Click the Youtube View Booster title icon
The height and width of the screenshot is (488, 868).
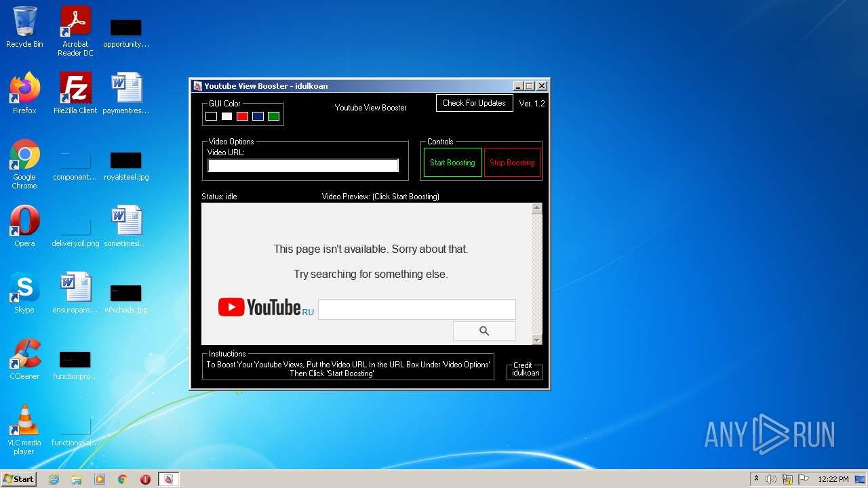click(197, 86)
